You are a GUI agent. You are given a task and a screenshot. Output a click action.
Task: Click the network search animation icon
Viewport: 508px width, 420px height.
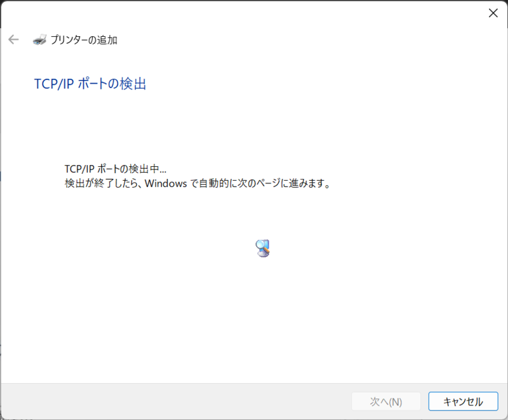[263, 248]
